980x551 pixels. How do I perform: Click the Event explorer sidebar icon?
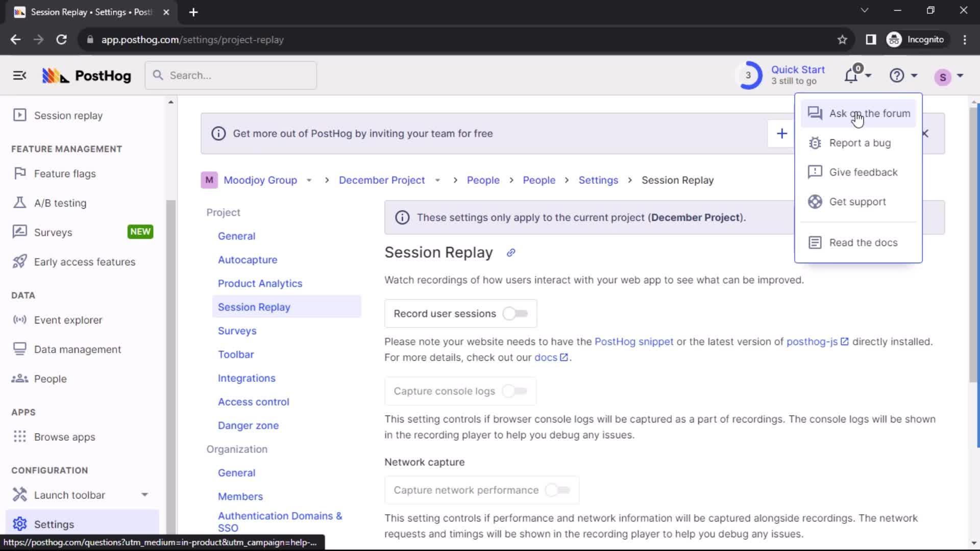[18, 319]
